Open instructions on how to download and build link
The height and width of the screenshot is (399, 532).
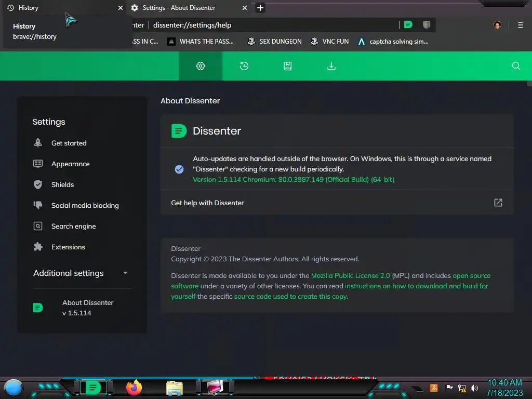416,286
